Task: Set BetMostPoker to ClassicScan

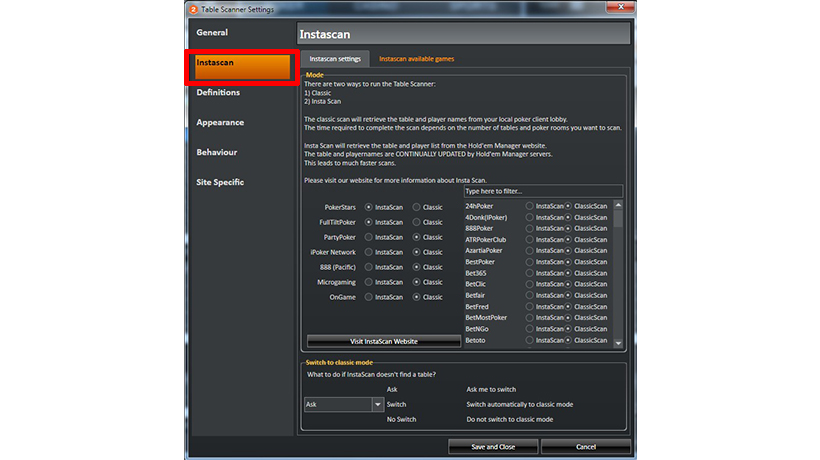Action: [x=568, y=318]
